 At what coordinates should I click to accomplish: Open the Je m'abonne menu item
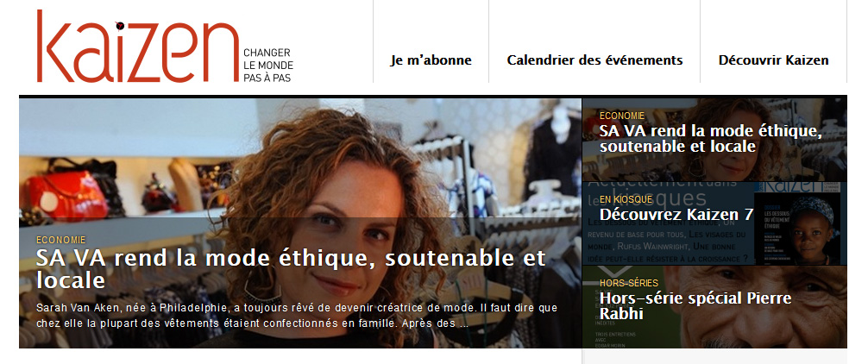tap(431, 60)
